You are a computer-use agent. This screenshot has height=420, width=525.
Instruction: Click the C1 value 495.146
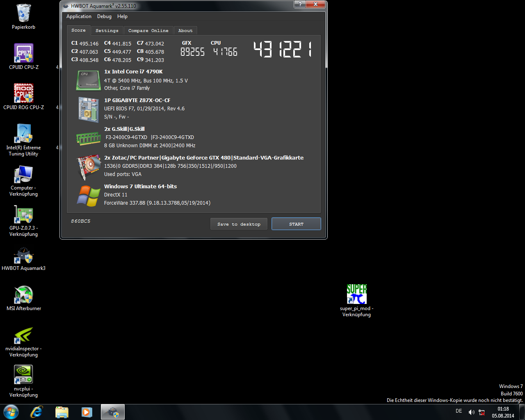89,43
